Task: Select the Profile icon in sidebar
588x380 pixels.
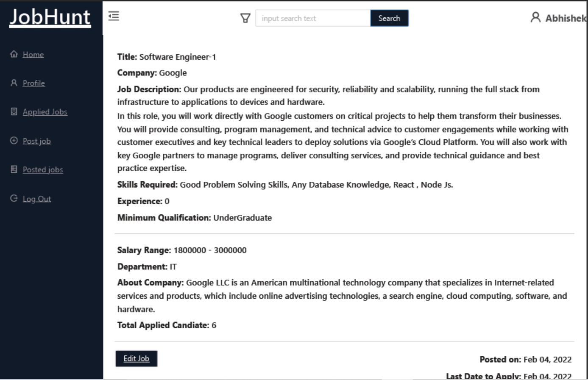Action: click(13, 83)
